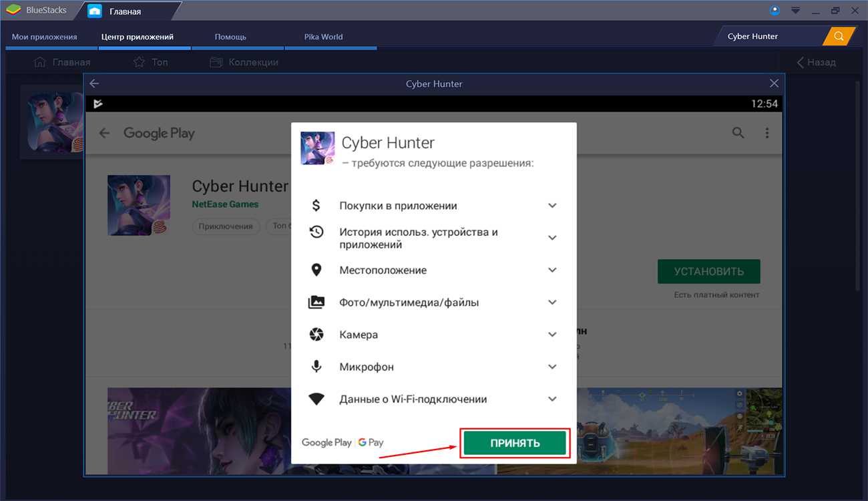Click the Есть платный контент note

click(716, 295)
